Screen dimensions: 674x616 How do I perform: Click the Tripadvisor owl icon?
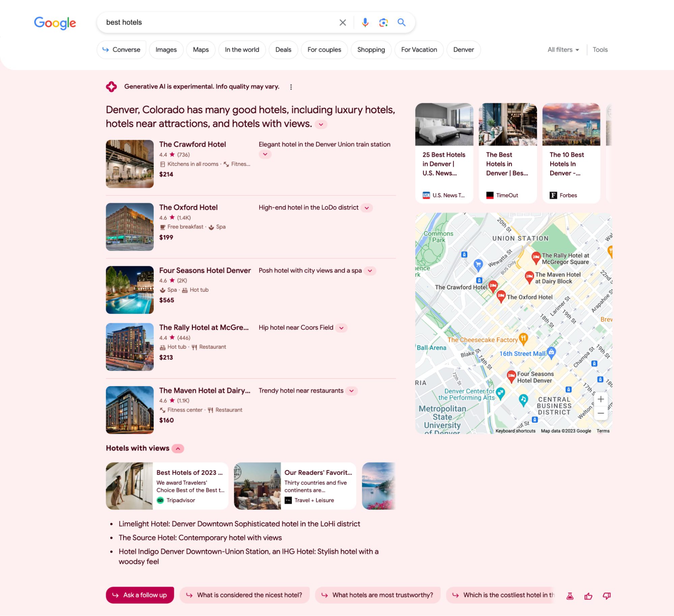pyautogui.click(x=160, y=500)
